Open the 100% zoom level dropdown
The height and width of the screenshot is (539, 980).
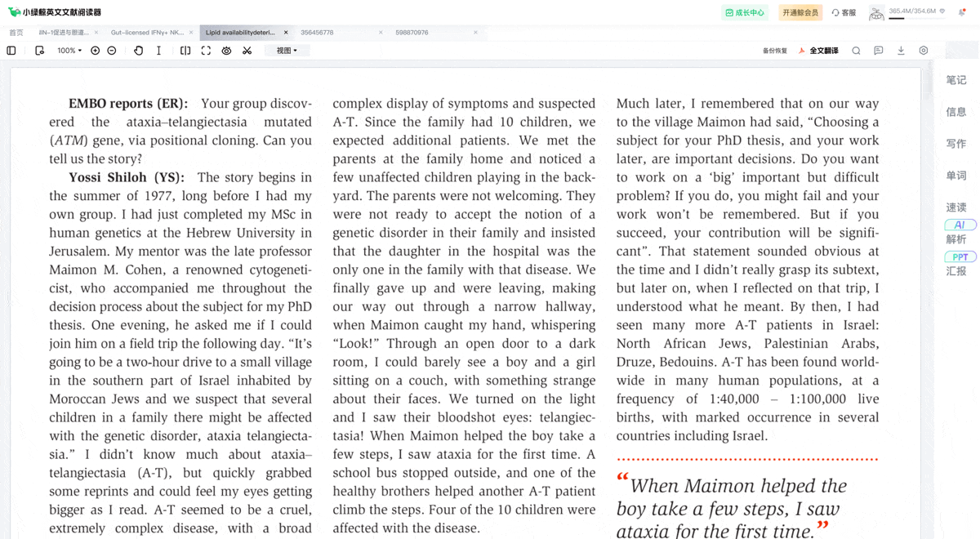[x=69, y=51]
